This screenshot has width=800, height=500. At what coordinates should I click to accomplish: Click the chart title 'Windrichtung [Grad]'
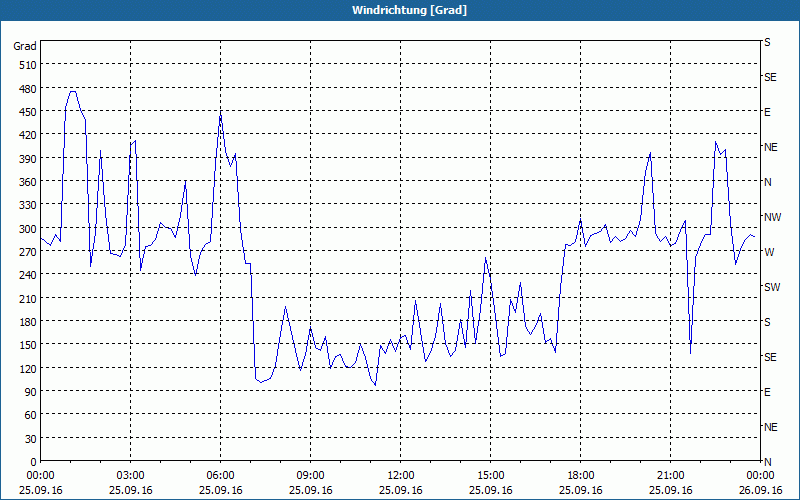coord(409,10)
